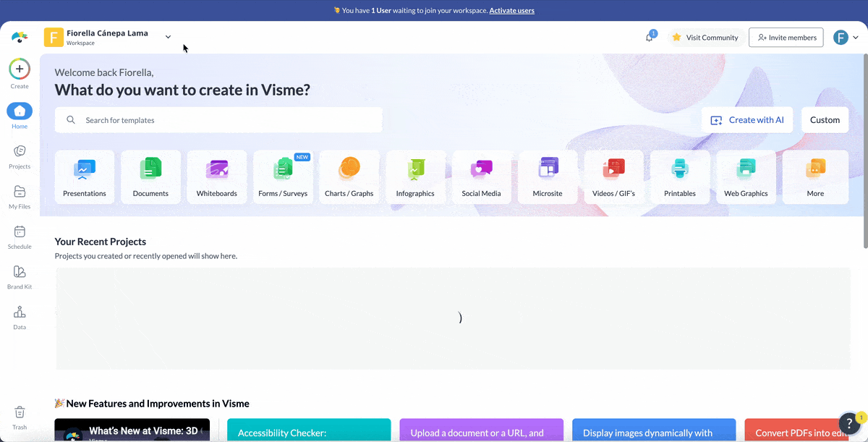Select the Documents category

coord(150,177)
